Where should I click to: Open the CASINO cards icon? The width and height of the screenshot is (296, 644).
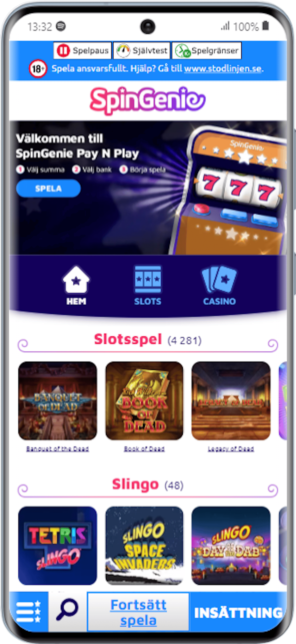click(x=219, y=286)
